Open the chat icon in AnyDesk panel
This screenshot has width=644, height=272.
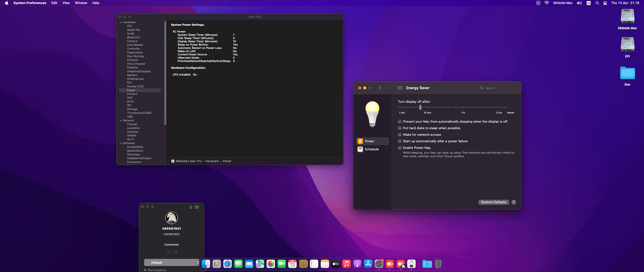coord(175,252)
